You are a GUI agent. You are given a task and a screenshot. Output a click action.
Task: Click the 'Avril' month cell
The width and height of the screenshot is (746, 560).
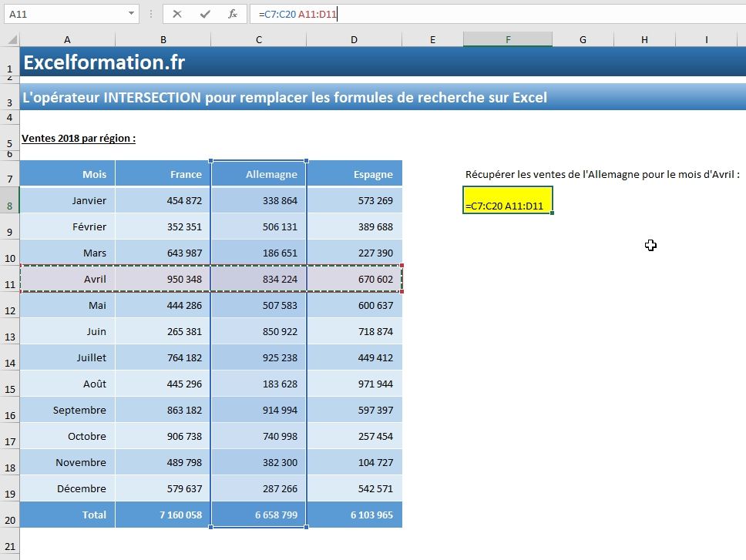tap(67, 279)
